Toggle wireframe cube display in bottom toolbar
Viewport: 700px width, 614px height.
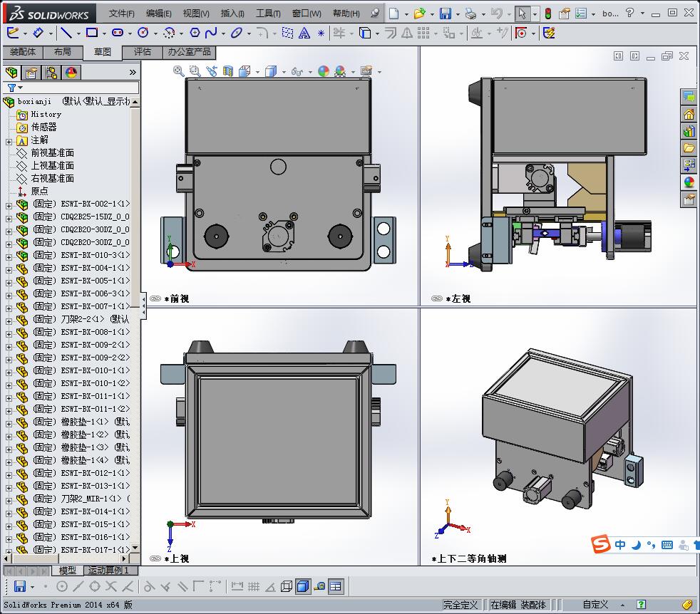tap(287, 586)
